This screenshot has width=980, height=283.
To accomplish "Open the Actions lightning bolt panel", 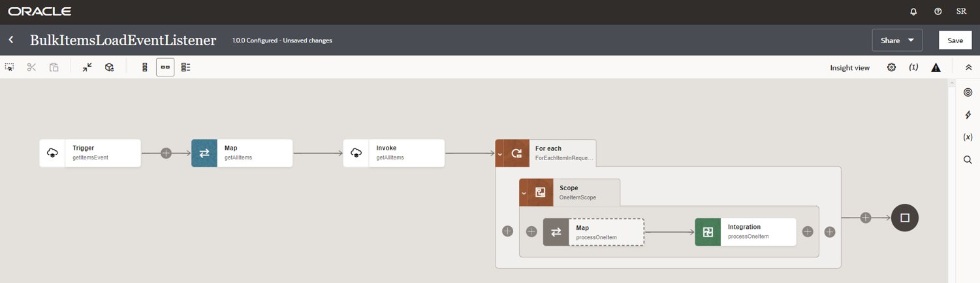I will [x=968, y=115].
